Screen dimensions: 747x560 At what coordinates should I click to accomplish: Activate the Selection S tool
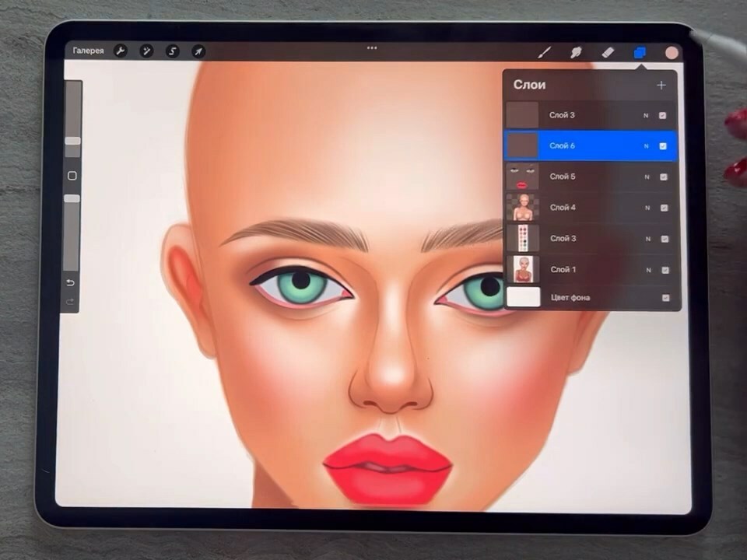tap(173, 51)
